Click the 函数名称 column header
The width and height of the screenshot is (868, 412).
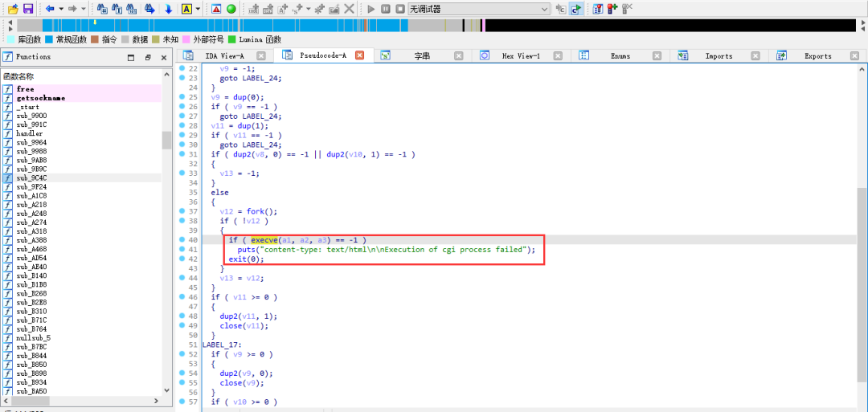point(82,77)
